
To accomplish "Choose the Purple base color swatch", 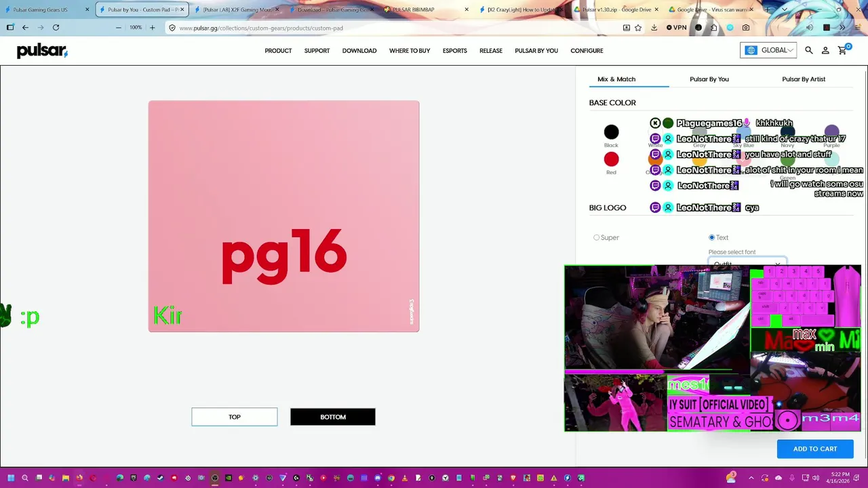I will [831, 132].
